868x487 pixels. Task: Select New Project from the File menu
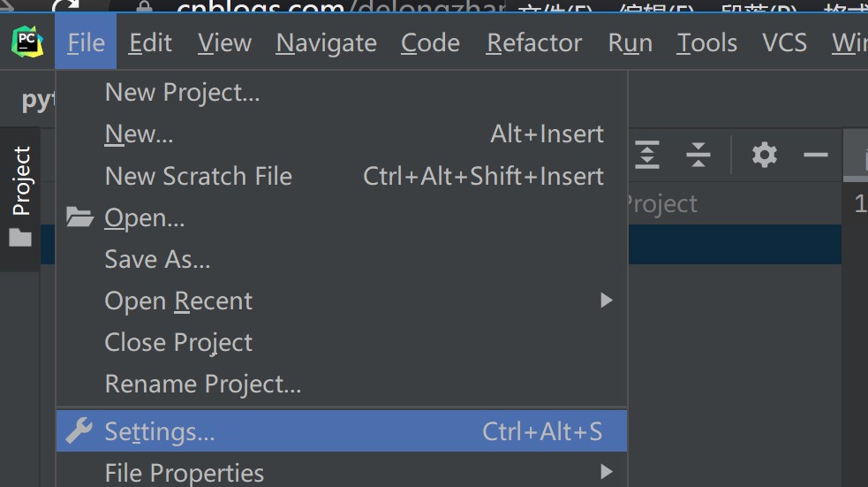pos(182,92)
